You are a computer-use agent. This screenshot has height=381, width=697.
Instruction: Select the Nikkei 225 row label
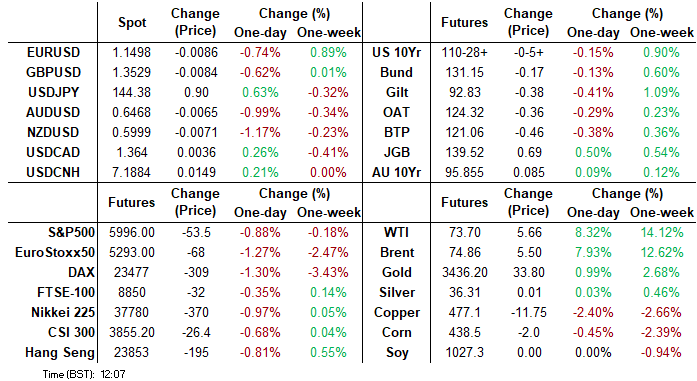[63, 313]
